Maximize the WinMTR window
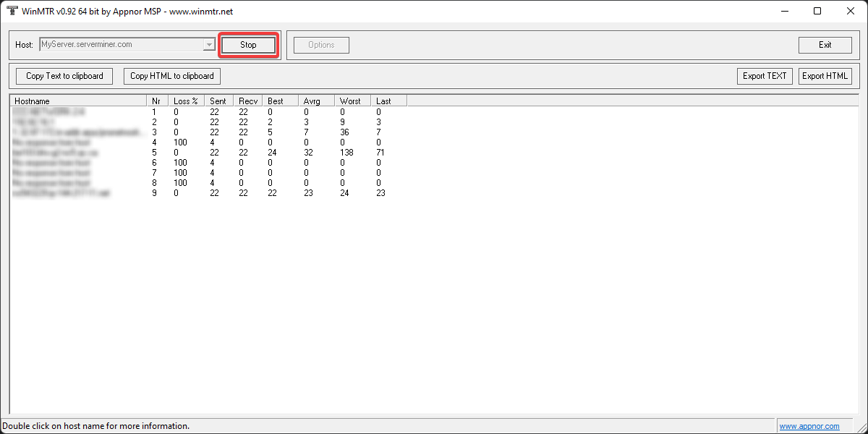The height and width of the screenshot is (434, 868). [817, 11]
